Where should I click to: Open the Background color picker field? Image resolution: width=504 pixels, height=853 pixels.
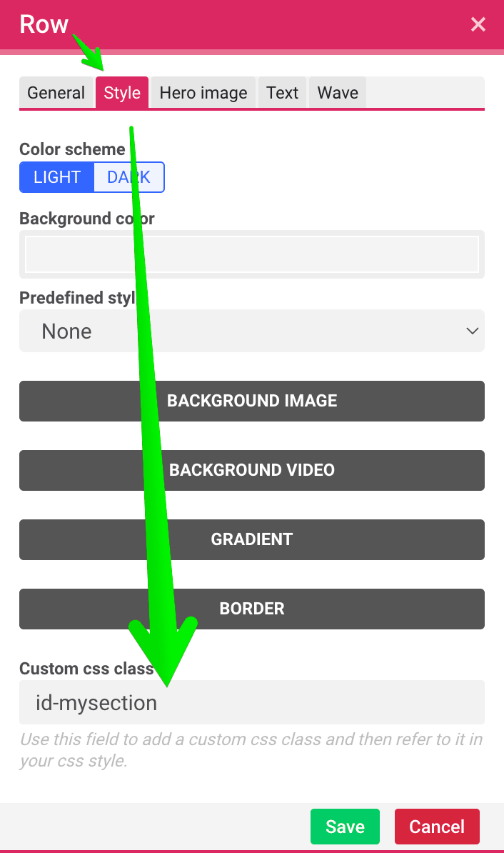(252, 254)
